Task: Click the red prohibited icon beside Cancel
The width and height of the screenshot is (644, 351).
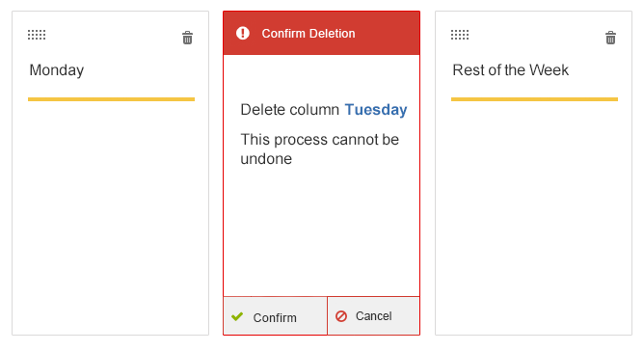Action: (x=341, y=316)
